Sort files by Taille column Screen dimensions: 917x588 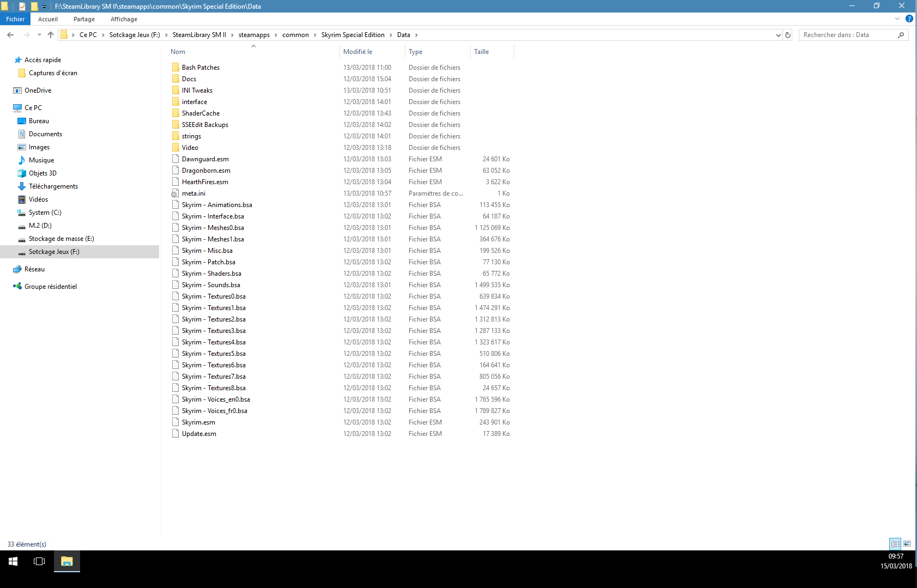482,52
